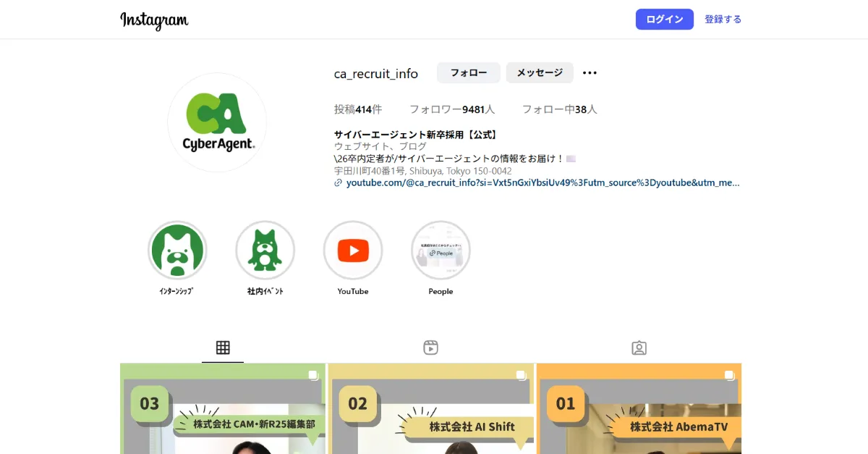The height and width of the screenshot is (454, 868).
Task: Open the 03 CAM・新R25編集部 post
Action: (223, 409)
